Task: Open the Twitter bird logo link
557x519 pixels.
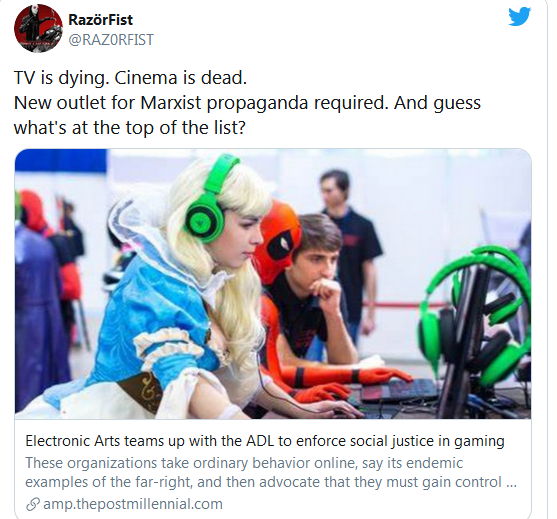Action: [x=519, y=16]
